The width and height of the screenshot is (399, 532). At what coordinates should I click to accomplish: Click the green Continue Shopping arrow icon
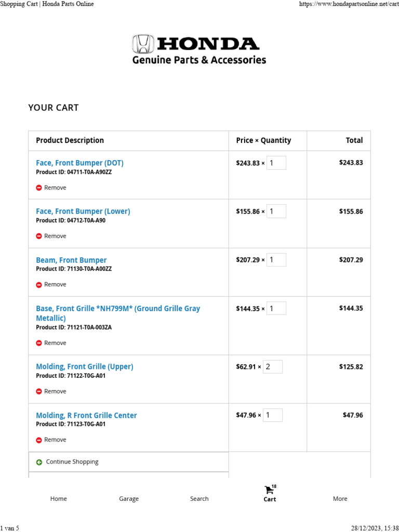tap(39, 462)
